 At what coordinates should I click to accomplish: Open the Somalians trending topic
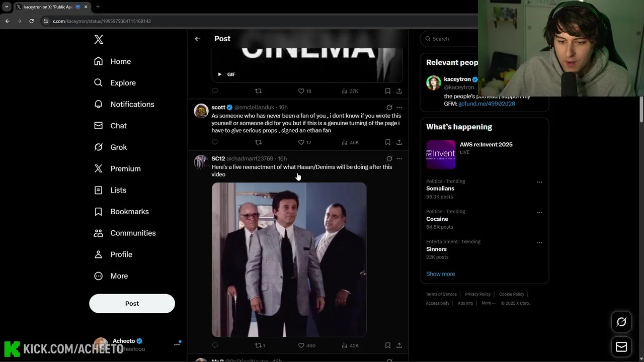484,189
